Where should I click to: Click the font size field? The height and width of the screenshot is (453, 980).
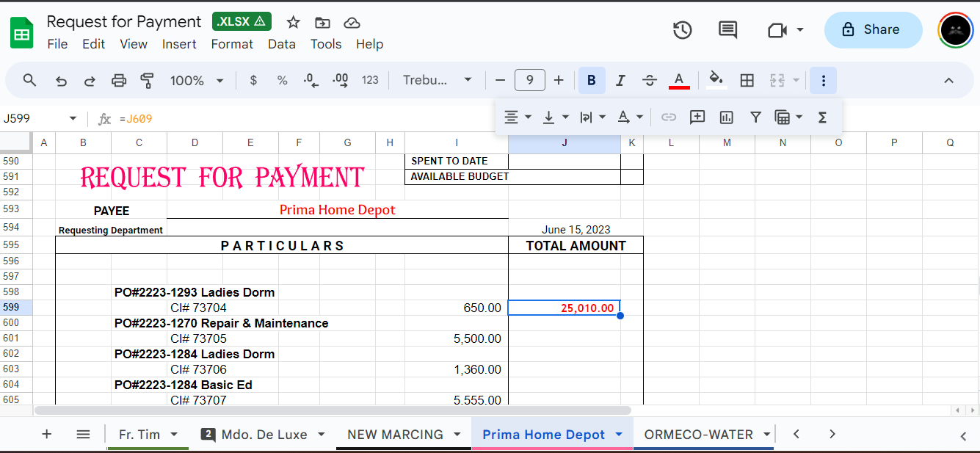pyautogui.click(x=530, y=81)
